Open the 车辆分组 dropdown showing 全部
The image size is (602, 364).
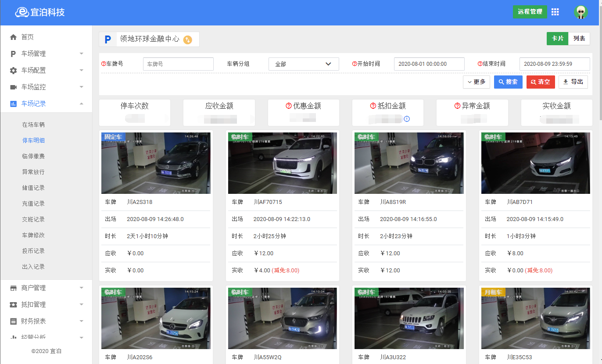[304, 64]
